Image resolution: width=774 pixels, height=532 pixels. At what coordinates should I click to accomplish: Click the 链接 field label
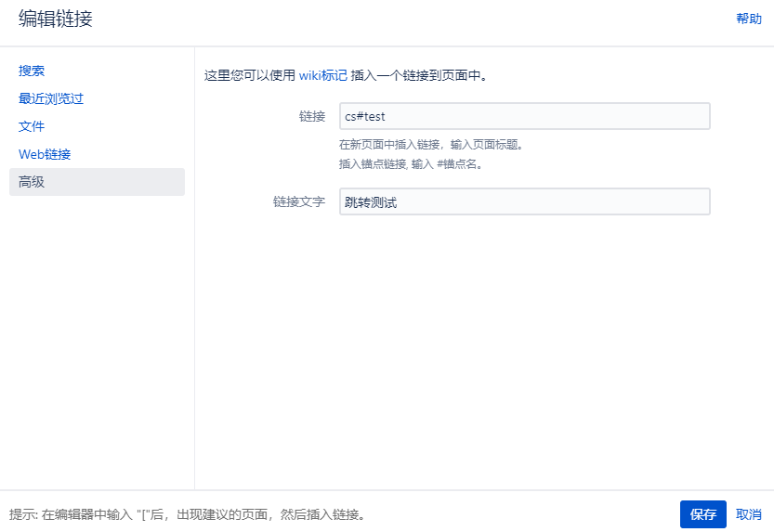tap(312, 116)
